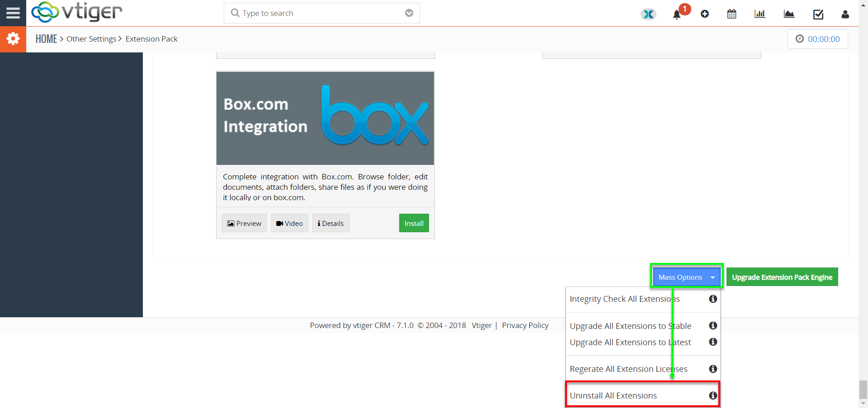Open the Vtiger footer link

click(481, 325)
